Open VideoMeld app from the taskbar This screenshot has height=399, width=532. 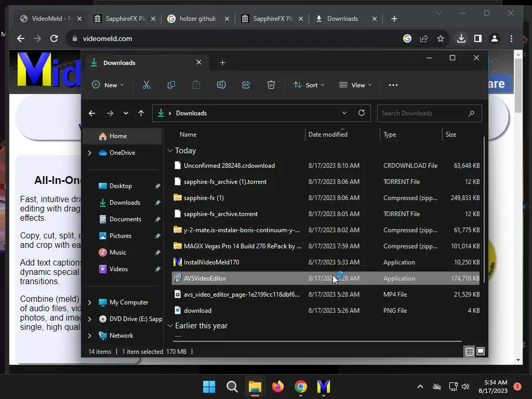click(x=324, y=387)
